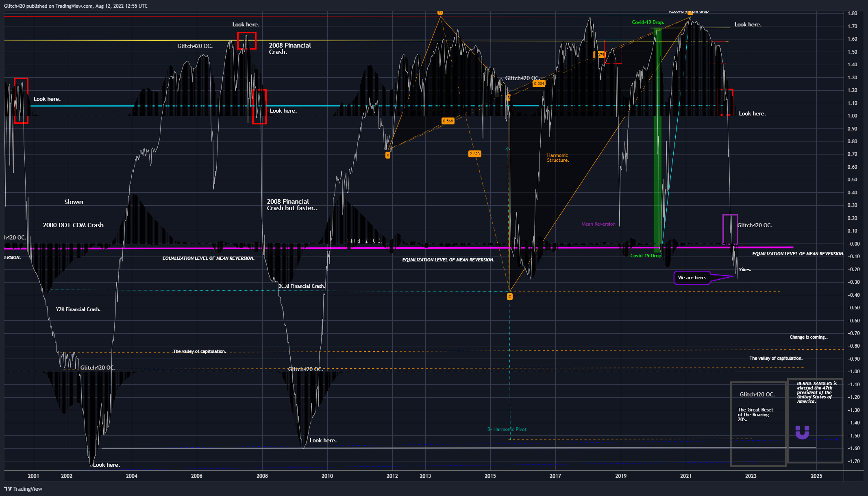Click the 'Y2K Financial Crash.' annotation
Viewport: 868px width, 496px height.
pyautogui.click(x=78, y=309)
